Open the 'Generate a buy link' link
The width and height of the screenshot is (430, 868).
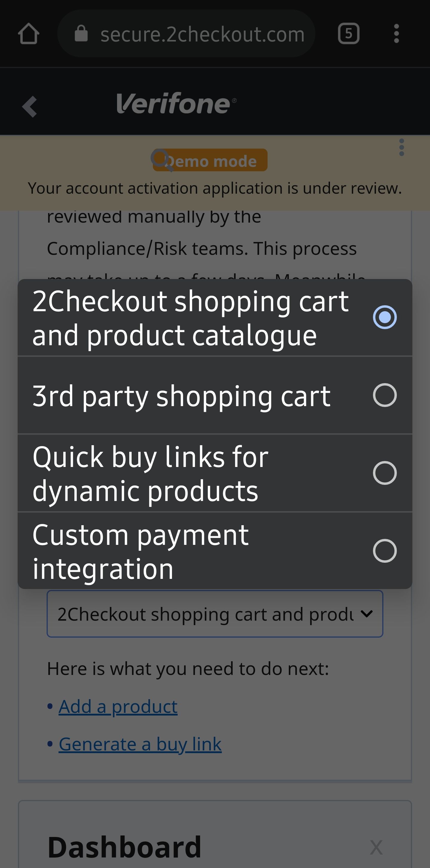tap(140, 744)
